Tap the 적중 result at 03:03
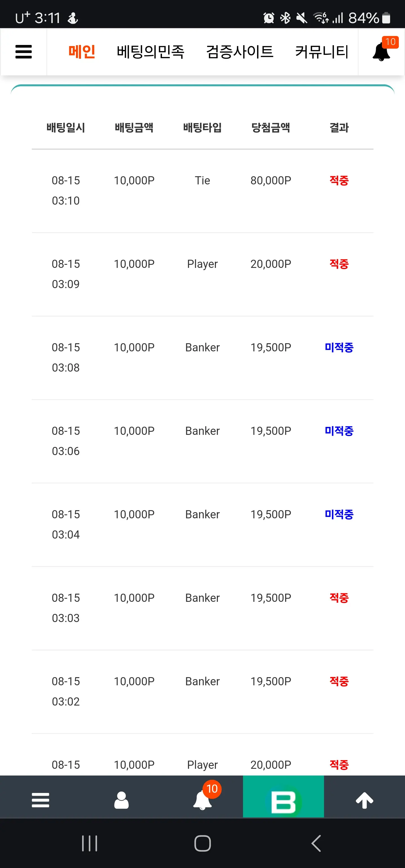This screenshot has height=868, width=405. coord(339,598)
